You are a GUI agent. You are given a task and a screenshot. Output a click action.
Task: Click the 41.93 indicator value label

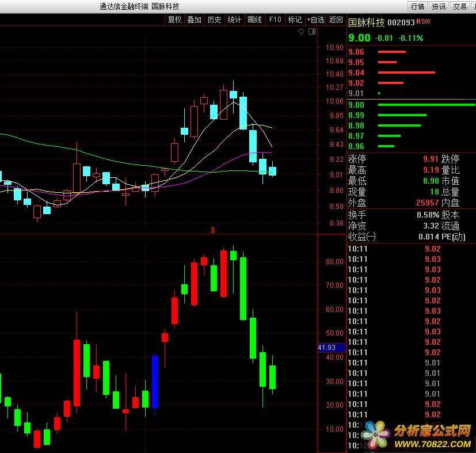(332, 348)
